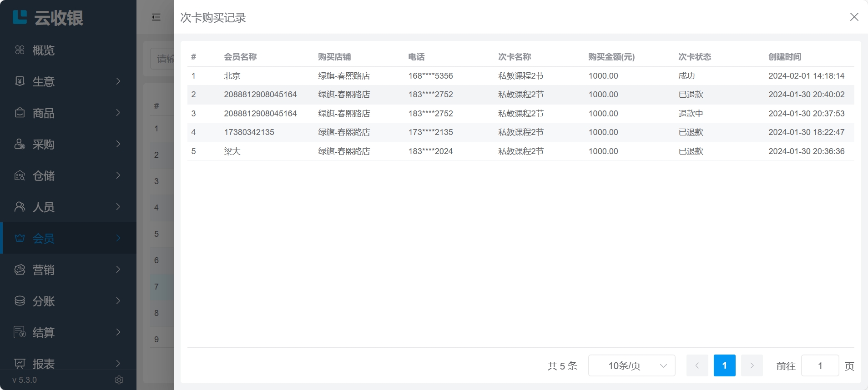Click the 采购 purchasing icon
Screen dimensions: 868x390
coord(20,144)
